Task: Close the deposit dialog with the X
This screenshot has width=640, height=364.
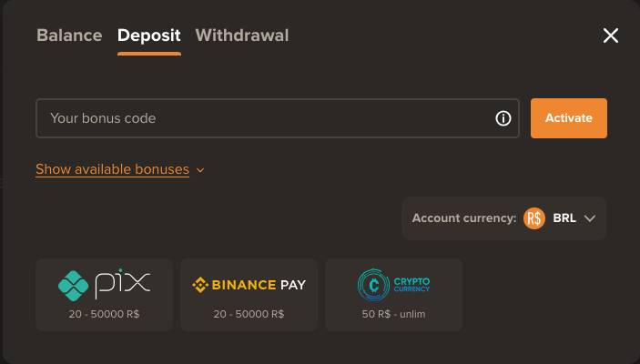Action: coord(611,35)
